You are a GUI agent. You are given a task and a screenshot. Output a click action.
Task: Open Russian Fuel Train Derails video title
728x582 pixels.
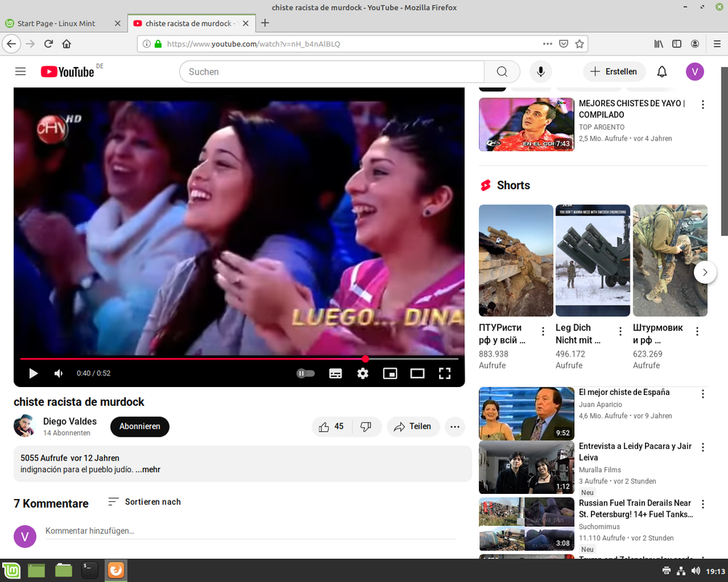pyautogui.click(x=636, y=509)
